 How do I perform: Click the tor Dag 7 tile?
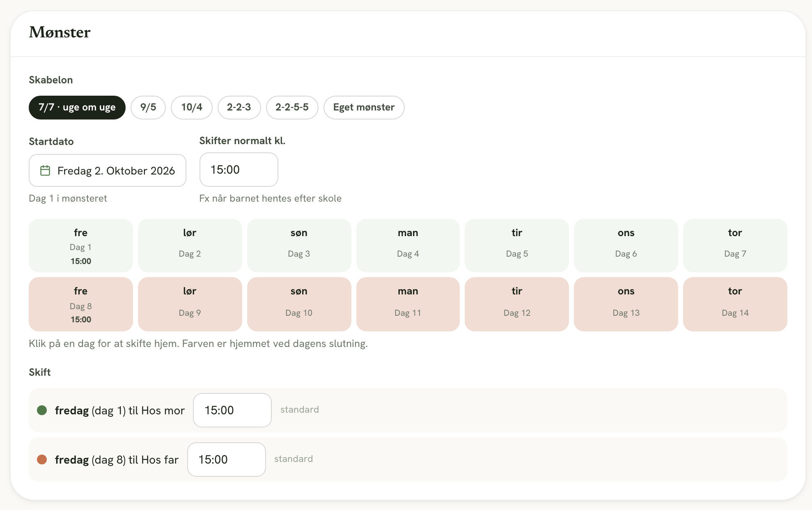pos(735,246)
